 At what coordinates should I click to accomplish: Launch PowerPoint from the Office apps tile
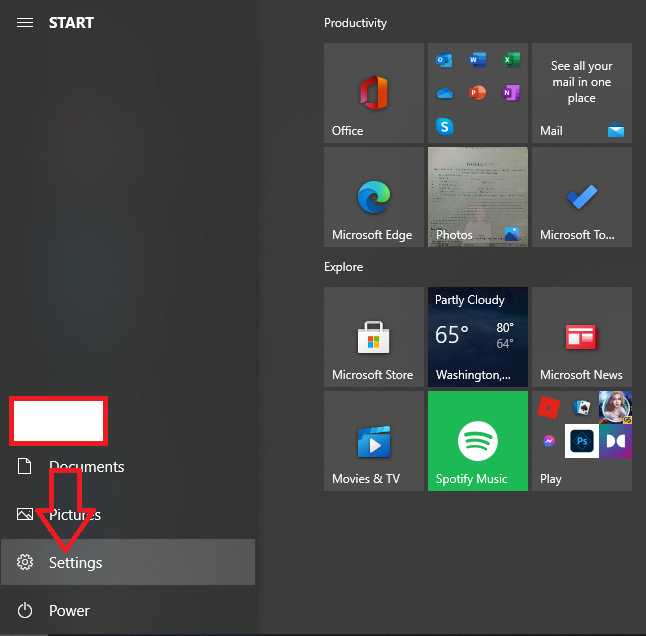pos(477,93)
